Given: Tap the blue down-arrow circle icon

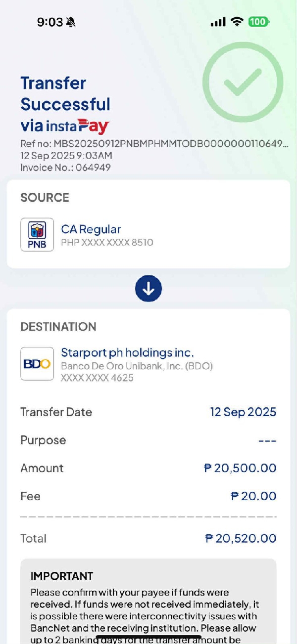Looking at the screenshot, I should click(148, 289).
